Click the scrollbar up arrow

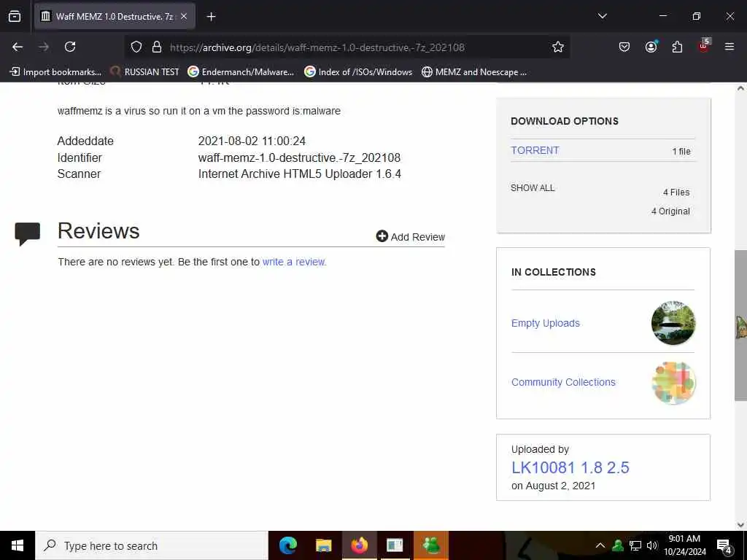[x=741, y=88]
